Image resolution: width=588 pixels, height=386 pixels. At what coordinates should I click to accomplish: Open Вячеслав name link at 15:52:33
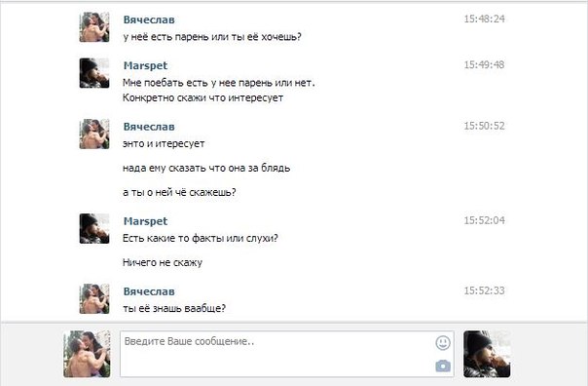(149, 291)
